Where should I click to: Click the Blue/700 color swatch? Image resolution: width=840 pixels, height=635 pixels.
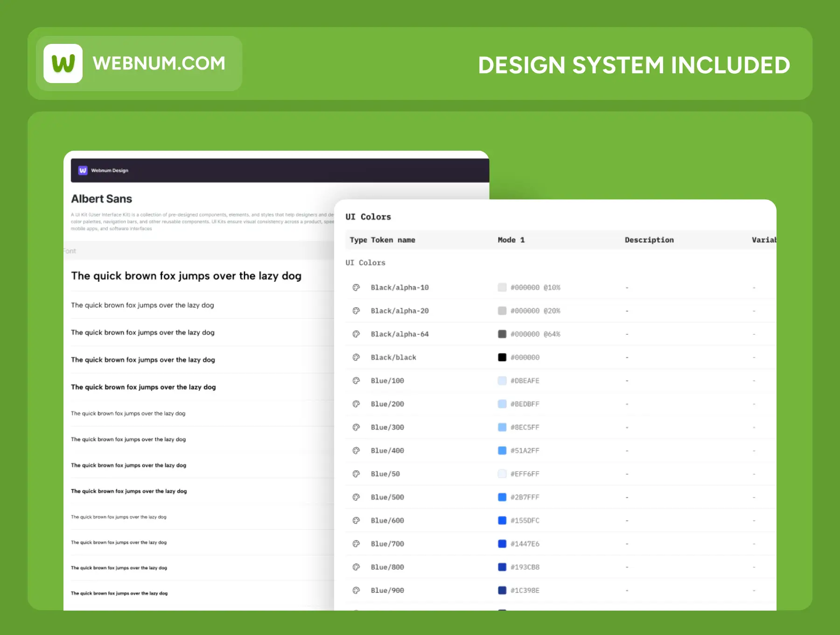point(502,544)
